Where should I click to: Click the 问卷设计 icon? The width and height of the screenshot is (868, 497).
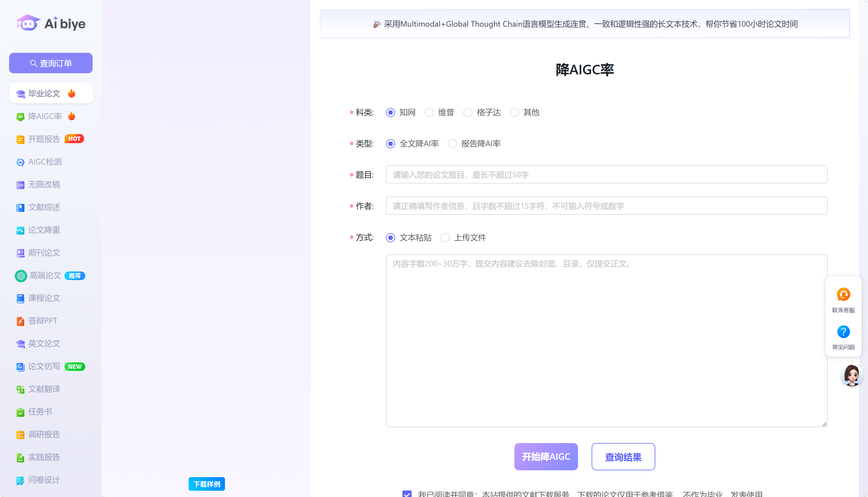click(20, 481)
